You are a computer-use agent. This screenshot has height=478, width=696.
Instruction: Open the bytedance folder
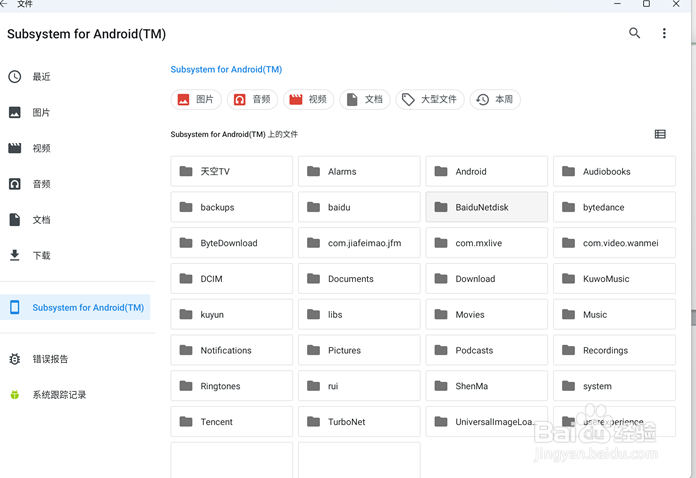pos(614,207)
